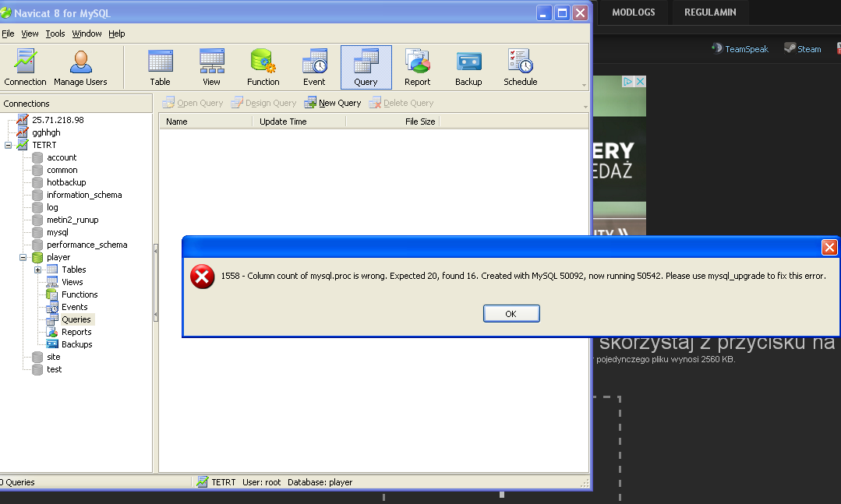Open the File menu
841x504 pixels.
click(x=8, y=33)
